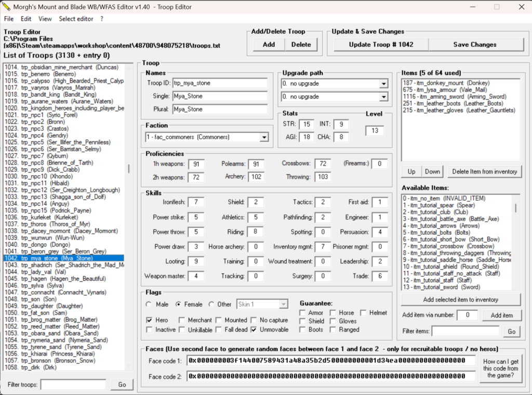Open the Edit menu
532x395 pixels.
click(26, 19)
